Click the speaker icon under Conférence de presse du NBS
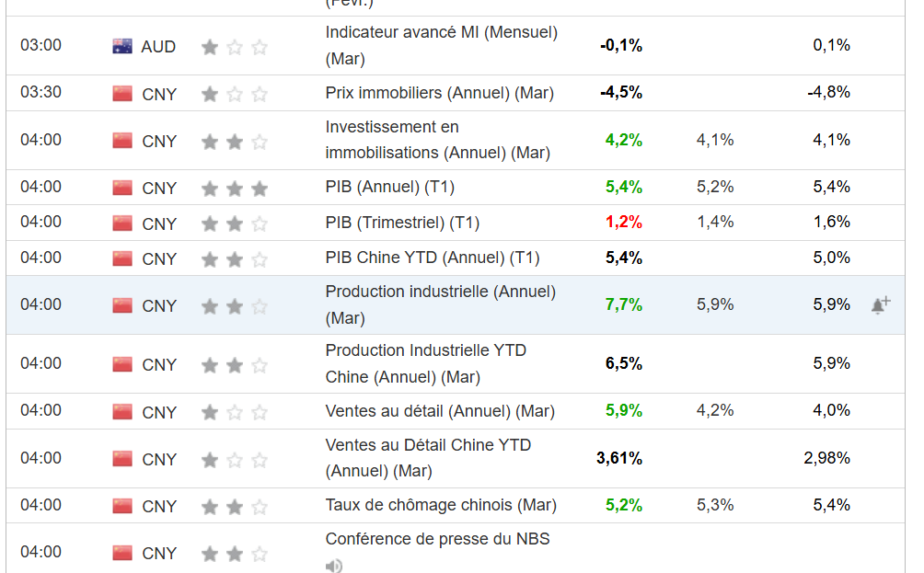 [x=333, y=566]
